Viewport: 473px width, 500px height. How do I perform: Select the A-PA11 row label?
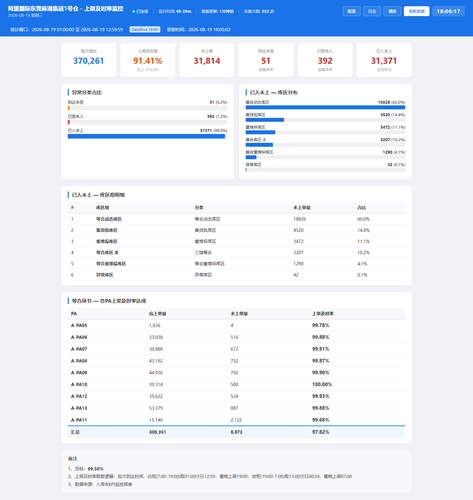point(79,420)
